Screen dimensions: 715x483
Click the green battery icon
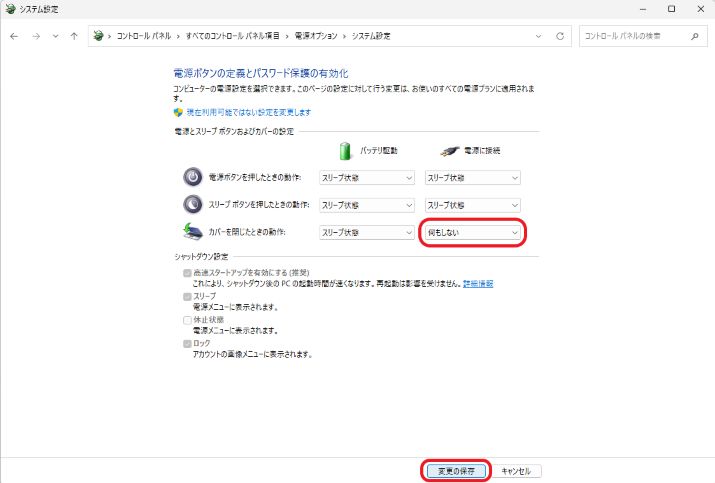pyautogui.click(x=345, y=151)
